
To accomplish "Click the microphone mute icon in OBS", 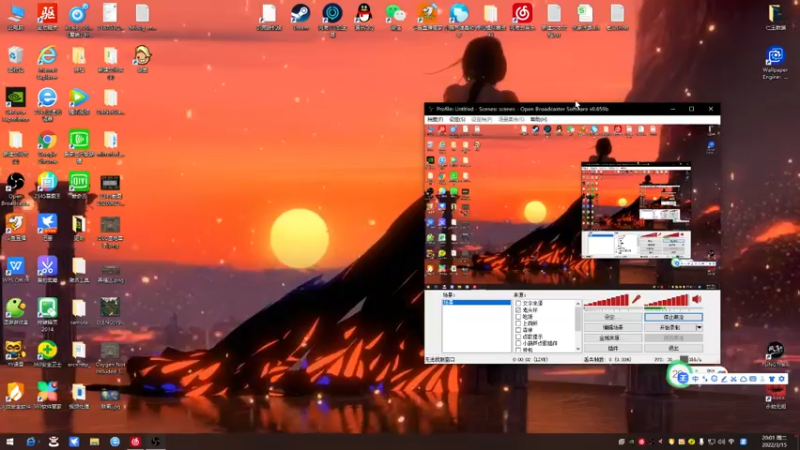I will [x=636, y=299].
